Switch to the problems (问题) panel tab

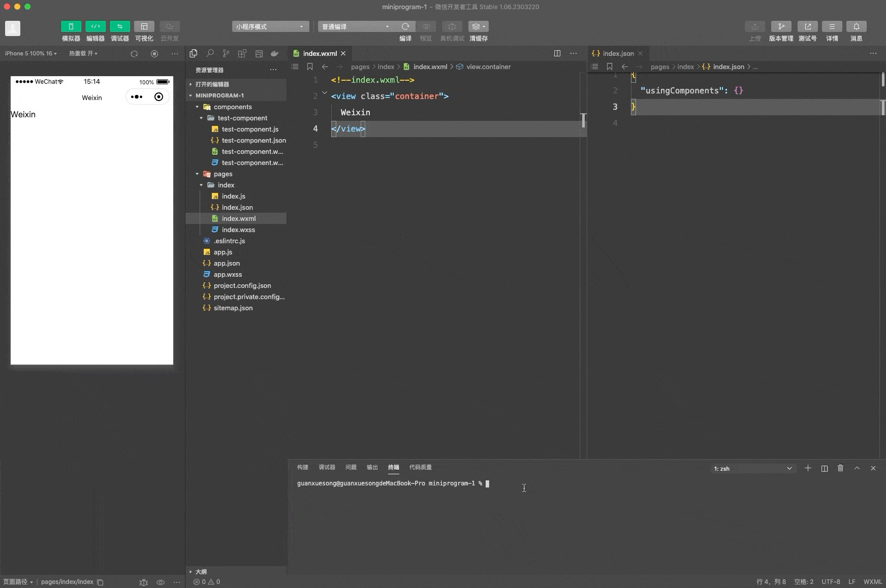pos(351,467)
